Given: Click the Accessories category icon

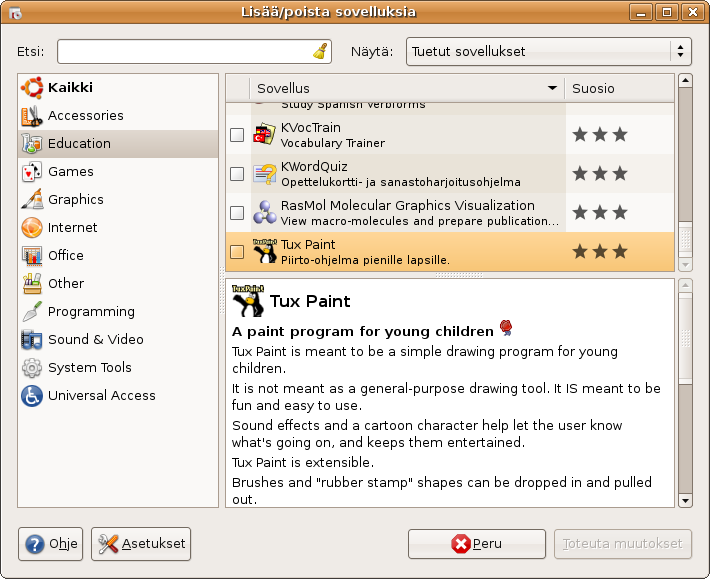Looking at the screenshot, I should 32,115.
